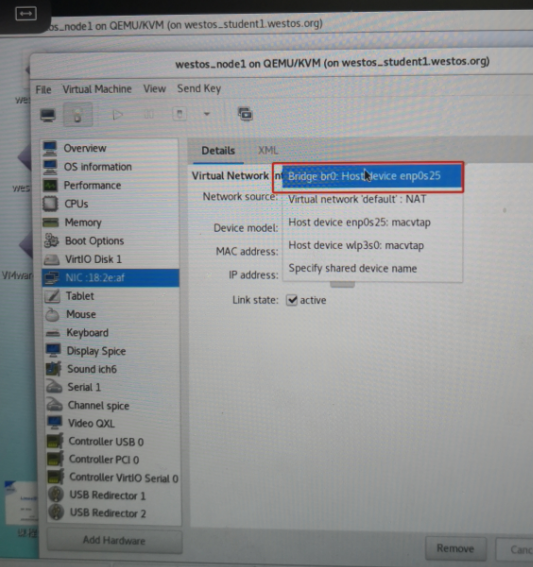Click the Add Hardware button
The width and height of the screenshot is (533, 567).
tap(114, 540)
